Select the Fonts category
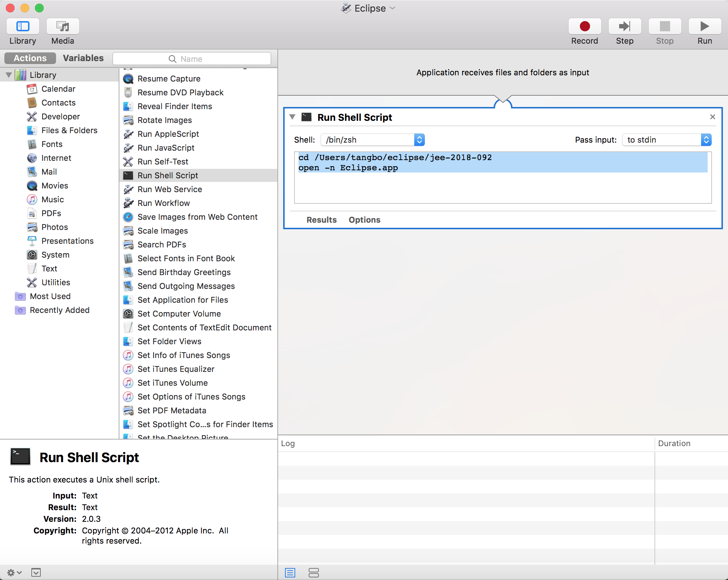This screenshot has height=580, width=728. pyautogui.click(x=52, y=144)
